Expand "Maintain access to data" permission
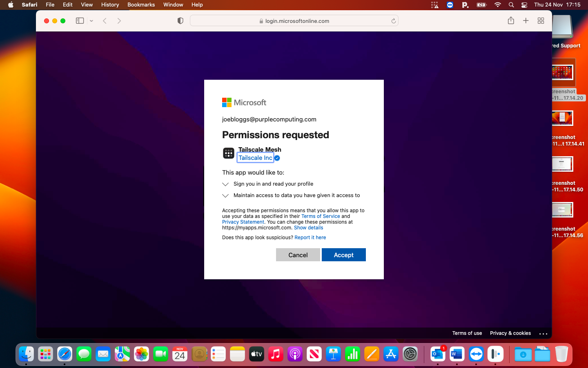 225,195
